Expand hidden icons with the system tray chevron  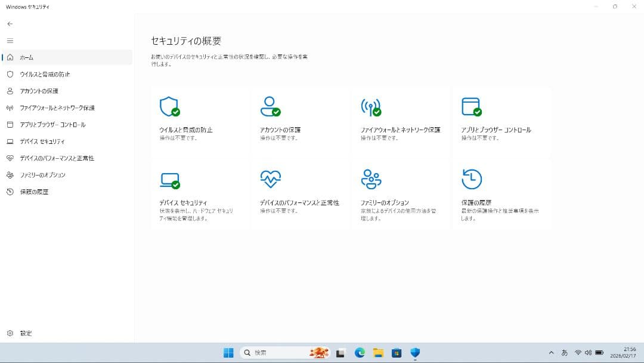552,352
